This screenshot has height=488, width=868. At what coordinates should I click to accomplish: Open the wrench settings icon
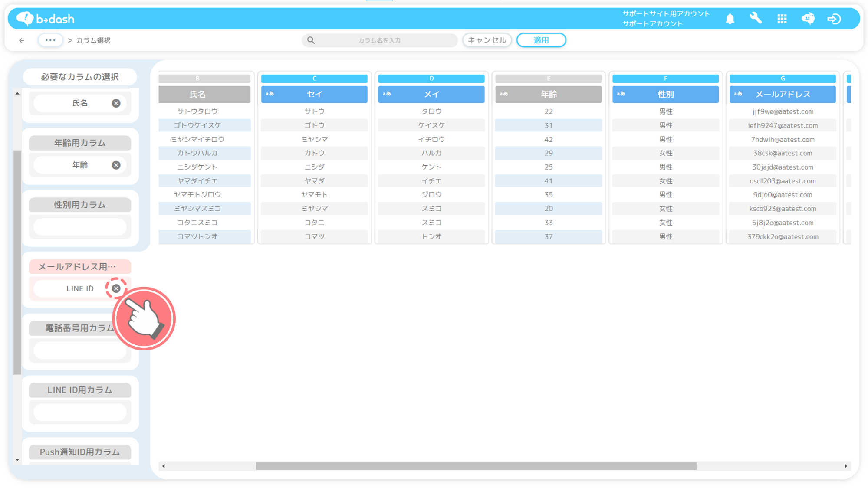coord(756,18)
